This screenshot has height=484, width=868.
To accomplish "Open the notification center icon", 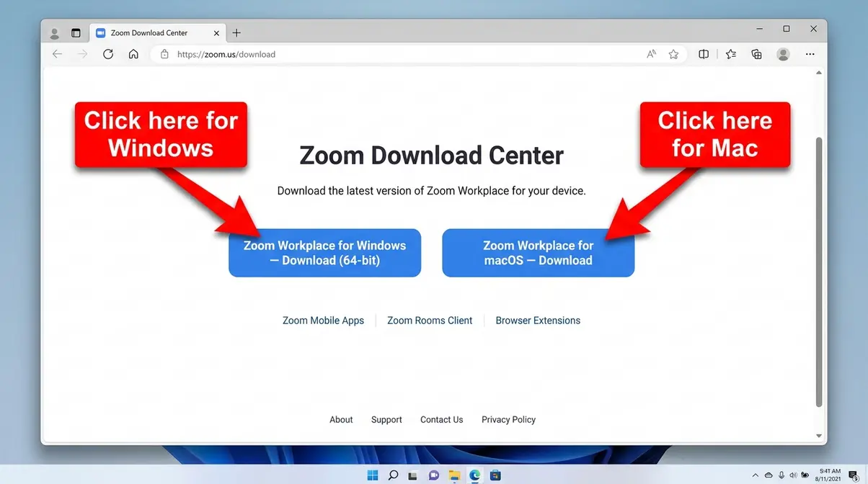I will coord(854,475).
